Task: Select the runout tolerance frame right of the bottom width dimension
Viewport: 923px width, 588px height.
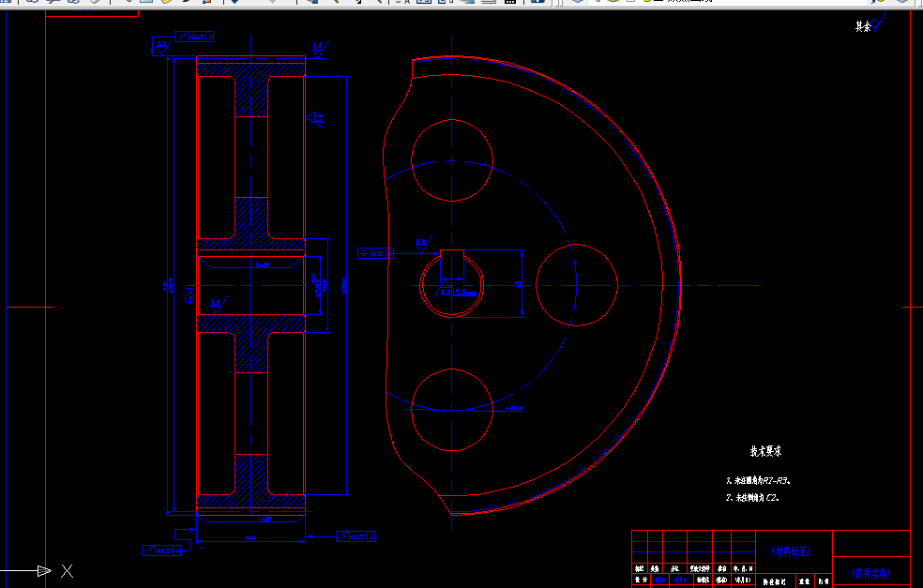Action: click(x=356, y=536)
